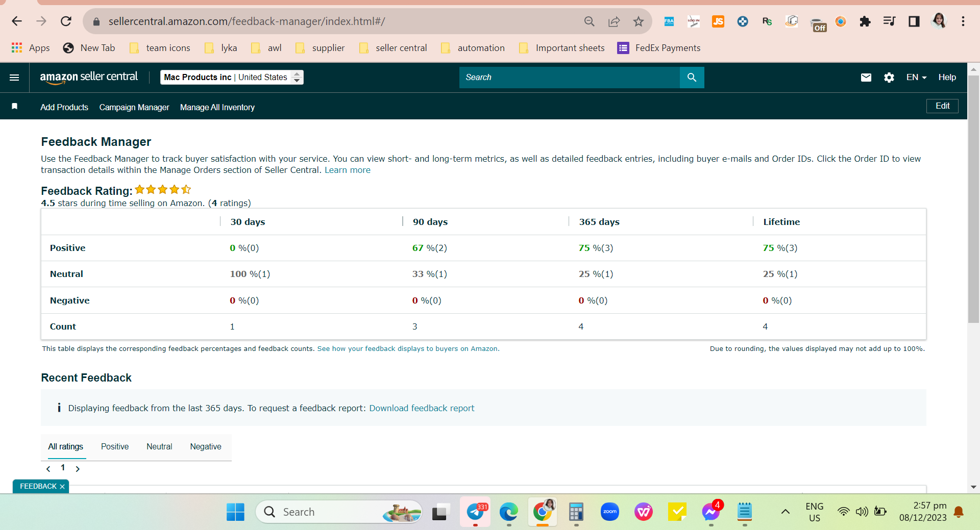Open the FBA extension icon
980x530 pixels.
click(x=669, y=21)
